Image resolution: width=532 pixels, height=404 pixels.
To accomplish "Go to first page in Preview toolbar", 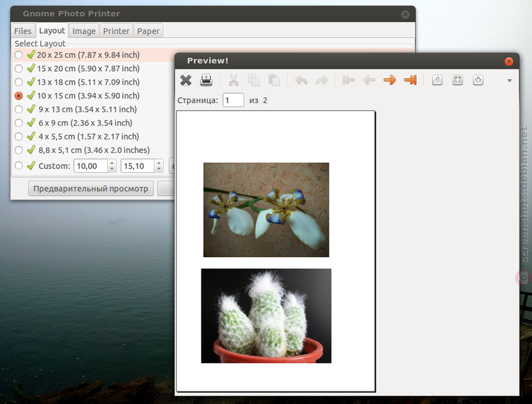I will pyautogui.click(x=348, y=80).
